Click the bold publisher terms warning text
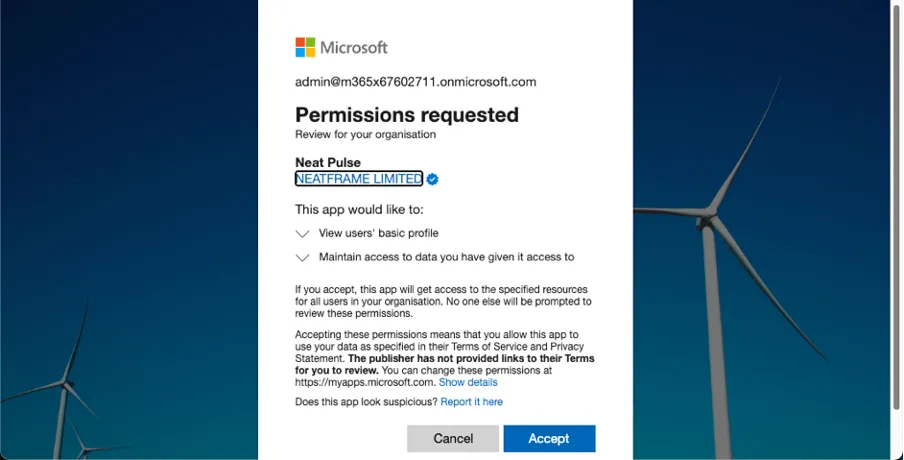Image resolution: width=904 pixels, height=460 pixels. click(470, 358)
